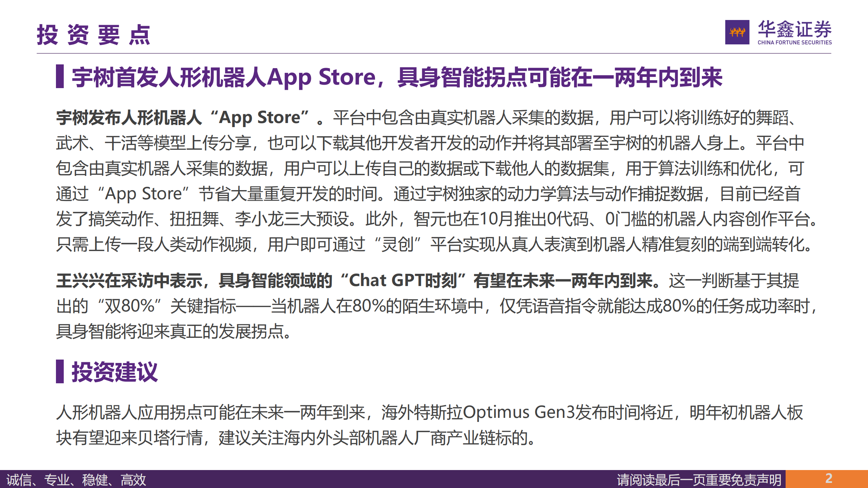
Task: Click bold text 宇树发布人形机器人 "App Store"
Action: (x=183, y=118)
